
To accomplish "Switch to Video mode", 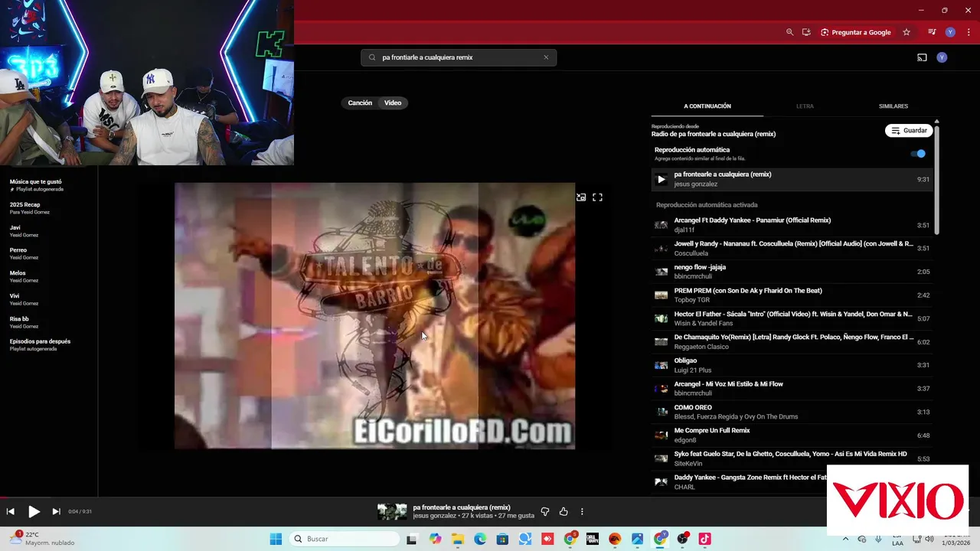I will tap(393, 103).
